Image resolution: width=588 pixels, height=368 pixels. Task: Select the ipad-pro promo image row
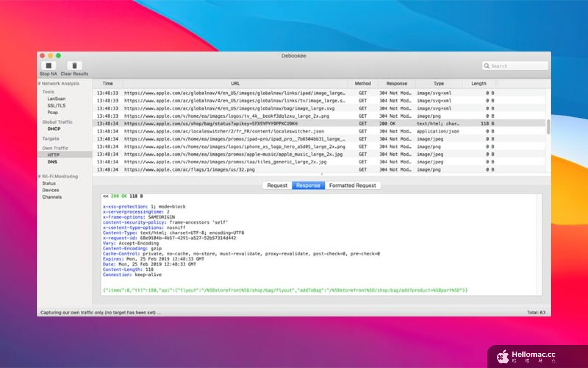click(x=319, y=139)
